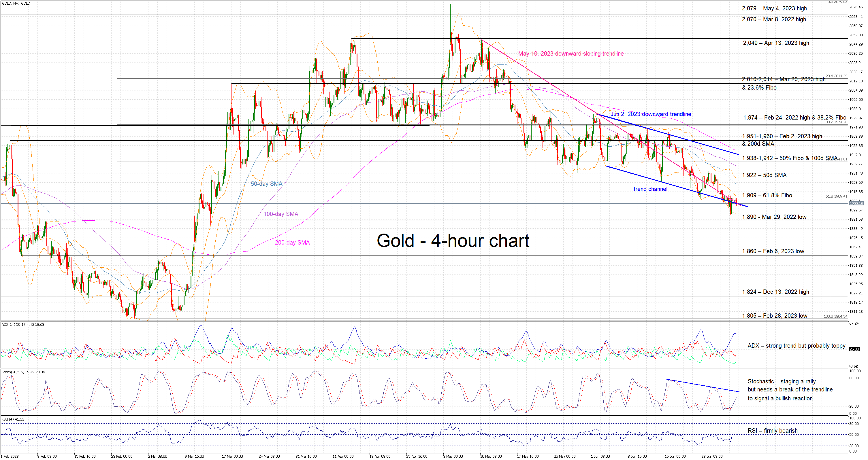The width and height of the screenshot is (868, 460).
Task: Click the '3 May 00:00' time axis label
Action: click(453, 456)
